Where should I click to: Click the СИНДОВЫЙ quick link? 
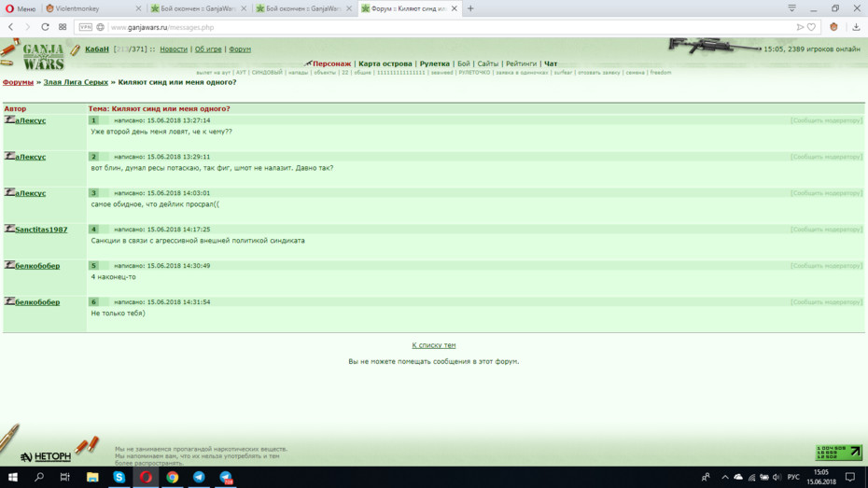[x=267, y=73]
